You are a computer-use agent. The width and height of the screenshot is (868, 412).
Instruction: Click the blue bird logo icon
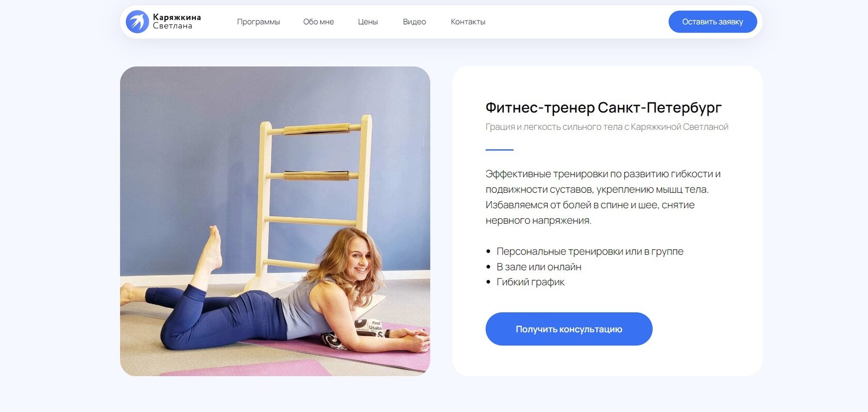[x=137, y=22]
